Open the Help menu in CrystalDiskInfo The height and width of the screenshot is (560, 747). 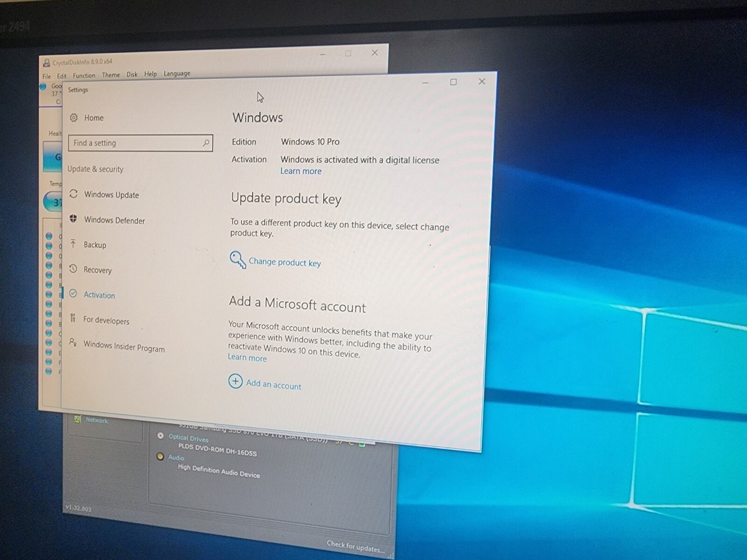tap(151, 74)
